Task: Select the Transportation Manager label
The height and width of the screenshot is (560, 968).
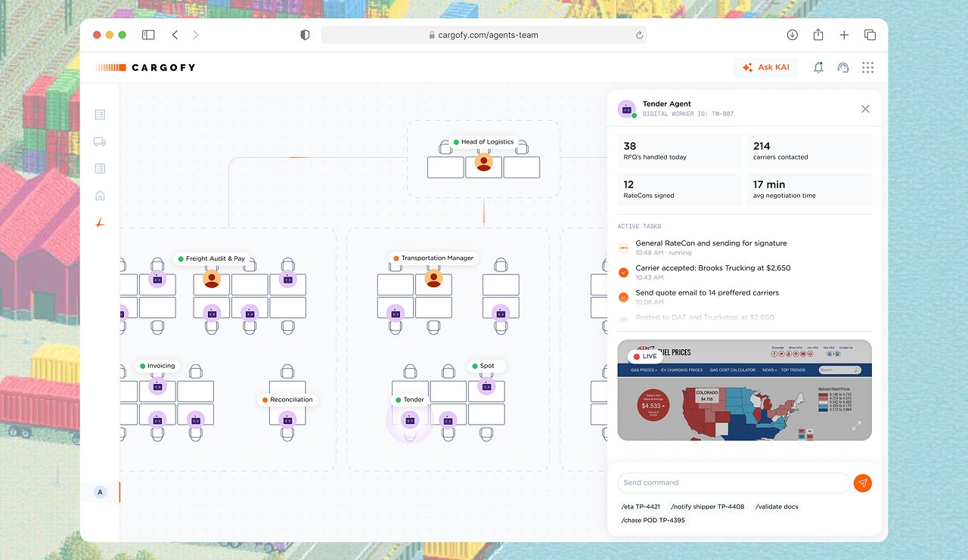Action: point(433,258)
